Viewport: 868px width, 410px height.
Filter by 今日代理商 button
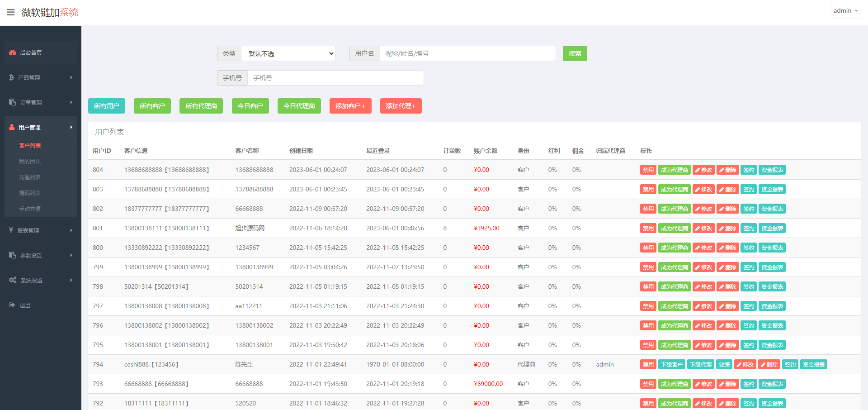tap(299, 106)
